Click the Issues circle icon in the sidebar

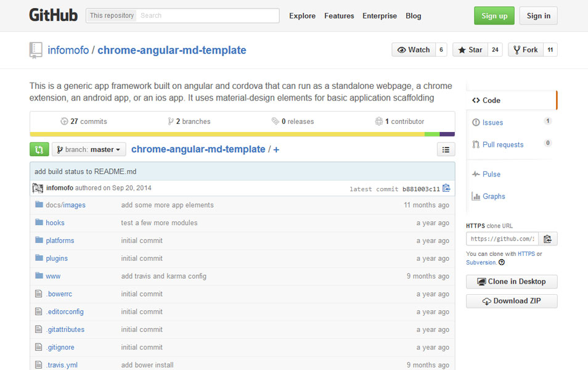click(x=476, y=122)
